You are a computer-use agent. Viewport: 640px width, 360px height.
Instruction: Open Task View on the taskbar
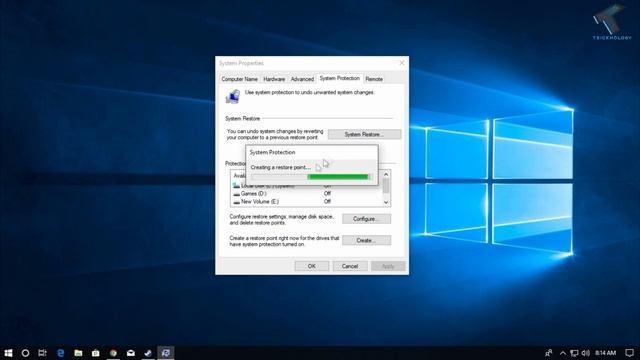(x=42, y=353)
